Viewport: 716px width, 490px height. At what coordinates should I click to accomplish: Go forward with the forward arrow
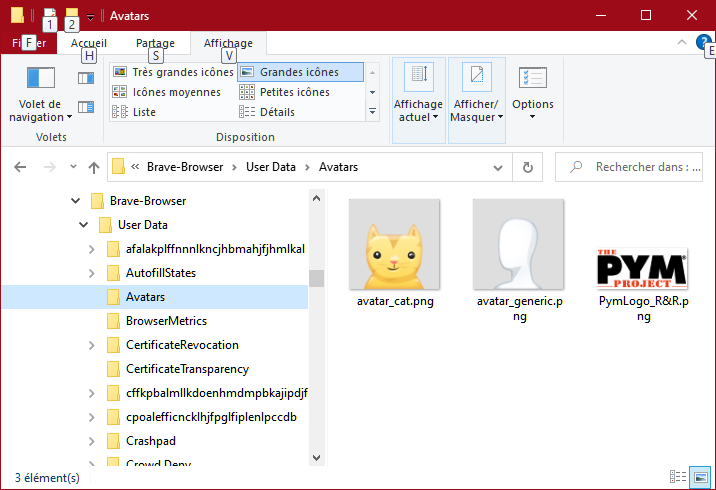pyautogui.click(x=49, y=167)
